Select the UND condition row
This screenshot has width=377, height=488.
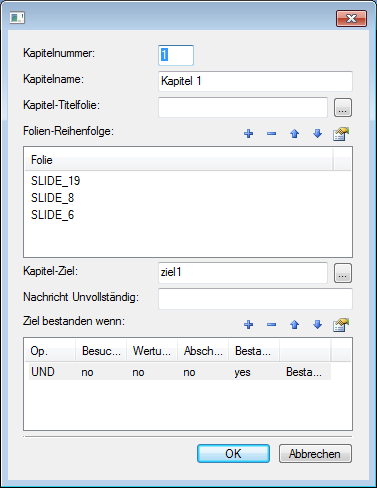180,372
